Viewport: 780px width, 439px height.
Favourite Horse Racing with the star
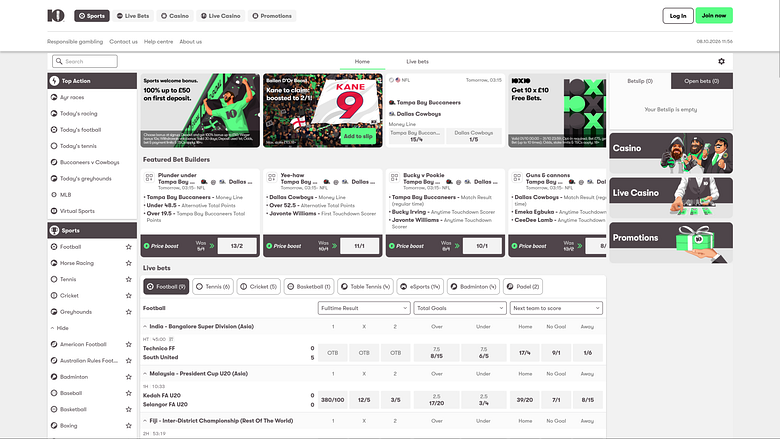(128, 263)
